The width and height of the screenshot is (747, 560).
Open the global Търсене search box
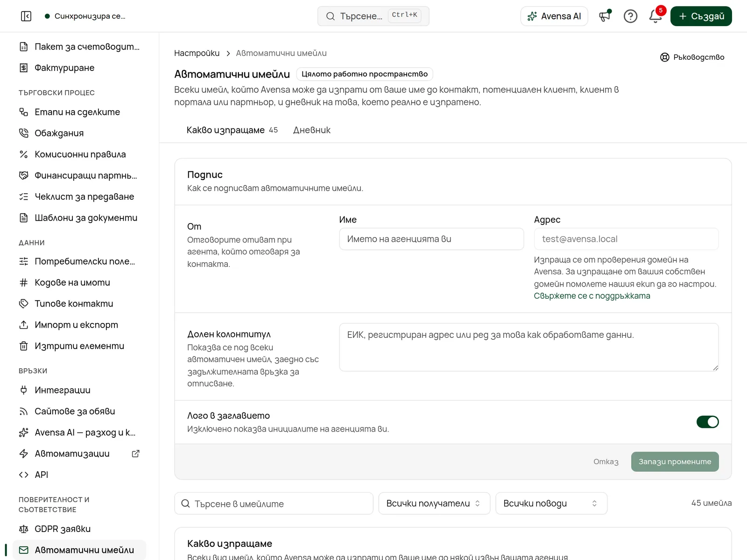373,16
